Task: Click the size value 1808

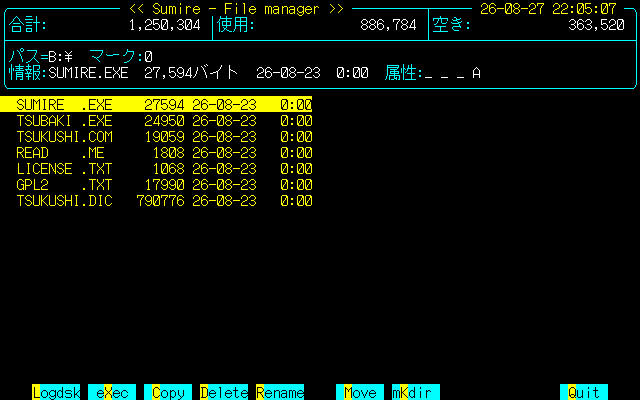Action: [168, 153]
